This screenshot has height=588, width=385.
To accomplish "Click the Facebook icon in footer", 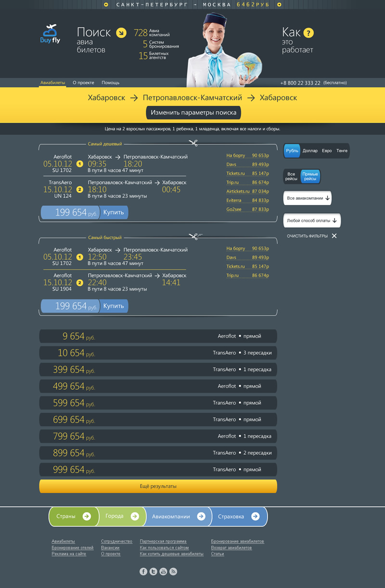I will tap(143, 571).
